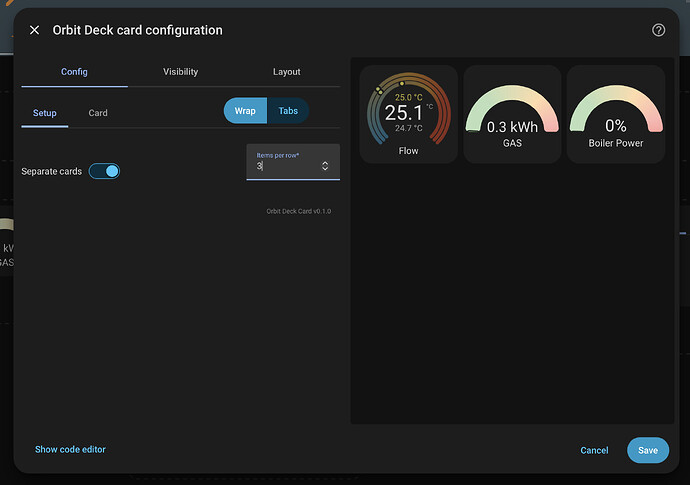Viewport: 690px width, 485px height.
Task: Select the Setup sub-tab
Action: (x=44, y=113)
